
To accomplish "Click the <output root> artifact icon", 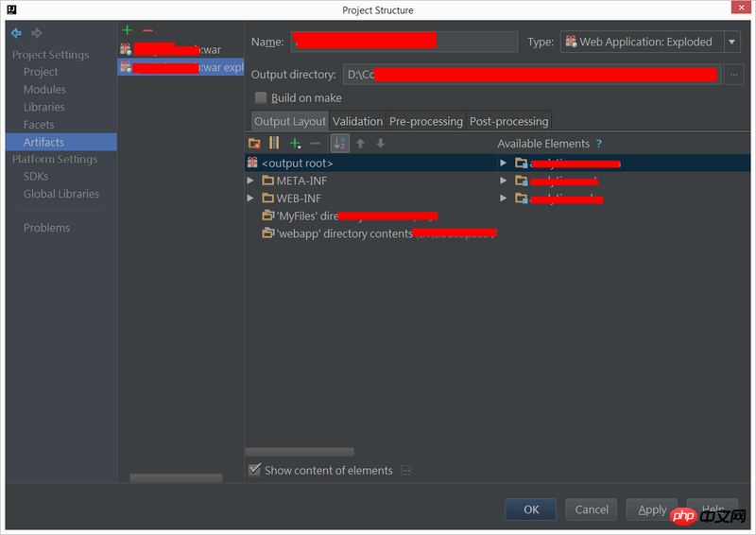I will [x=252, y=163].
